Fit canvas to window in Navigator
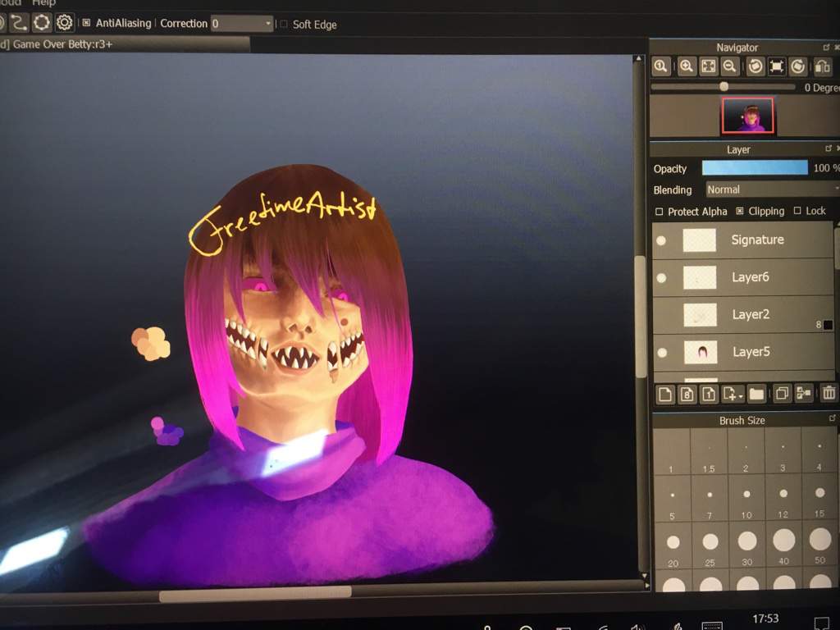Image resolution: width=840 pixels, height=630 pixels. coord(708,66)
